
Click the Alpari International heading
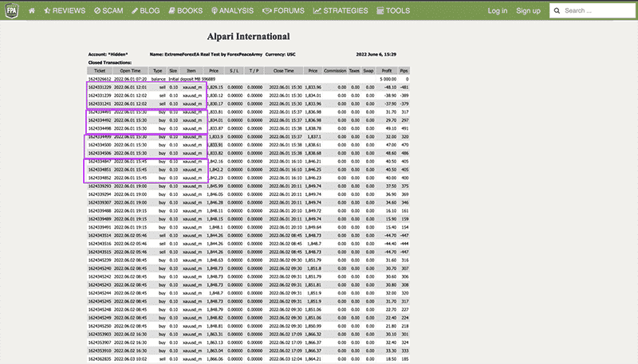[x=248, y=37]
